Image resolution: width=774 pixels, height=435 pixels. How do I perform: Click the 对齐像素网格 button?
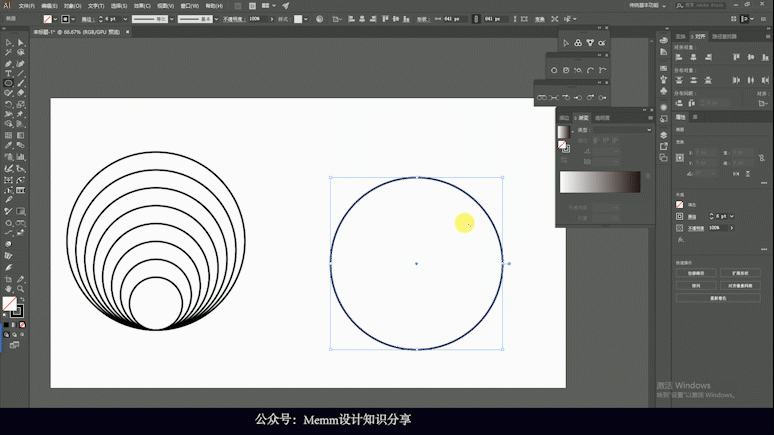point(740,286)
